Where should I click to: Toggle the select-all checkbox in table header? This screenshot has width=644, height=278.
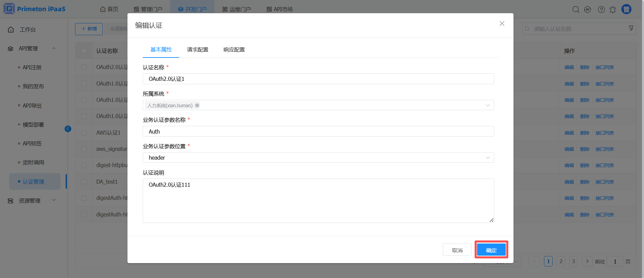coord(84,51)
